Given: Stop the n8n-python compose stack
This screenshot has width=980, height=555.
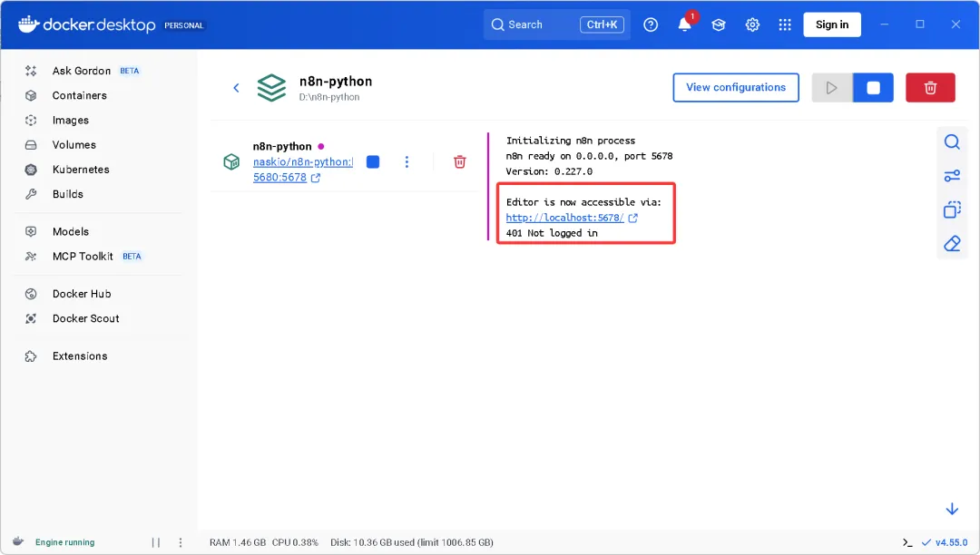Looking at the screenshot, I should pyautogui.click(x=873, y=87).
